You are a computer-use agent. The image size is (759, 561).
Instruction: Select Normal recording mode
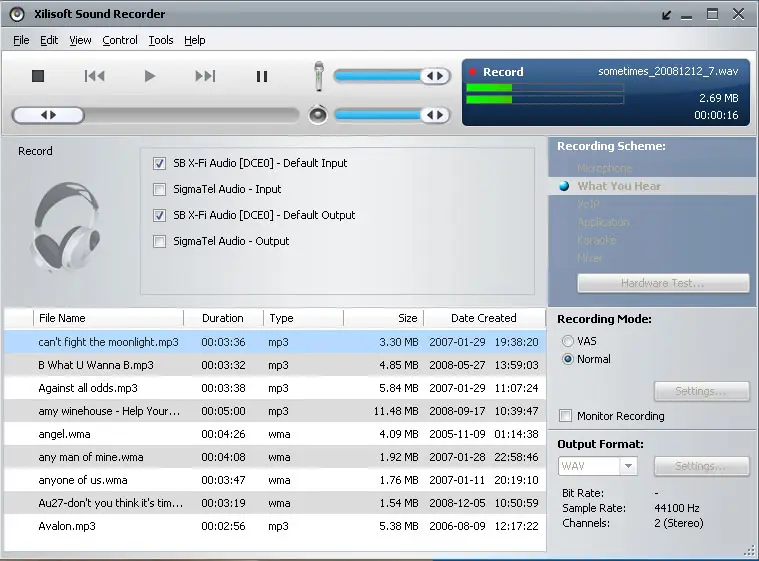[568, 359]
